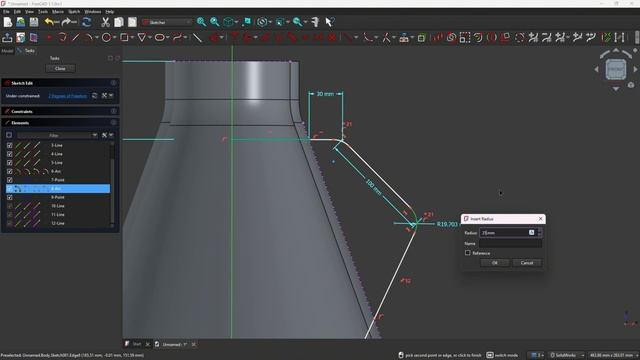640x360 pixels.
Task: Switch to the Tasks tab
Action: click(27, 51)
